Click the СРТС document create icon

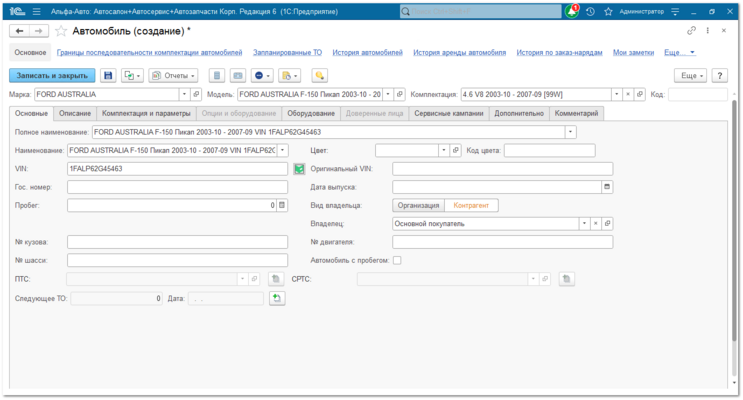566,279
